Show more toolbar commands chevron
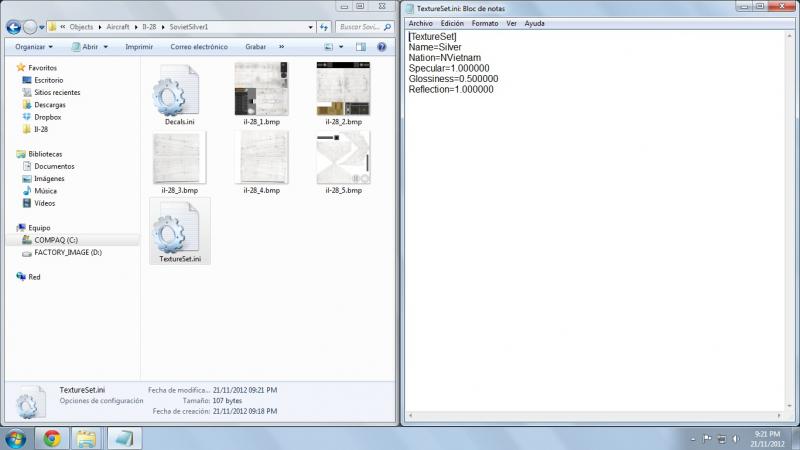Image resolution: width=800 pixels, height=450 pixels. pyautogui.click(x=282, y=47)
